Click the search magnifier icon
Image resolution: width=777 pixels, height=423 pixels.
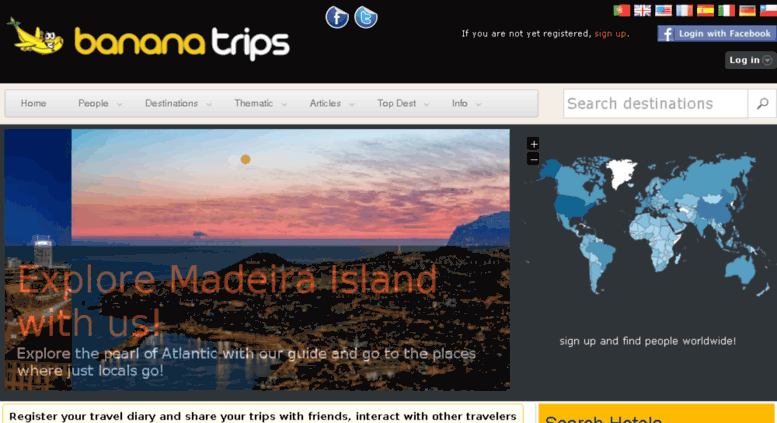tap(762, 104)
